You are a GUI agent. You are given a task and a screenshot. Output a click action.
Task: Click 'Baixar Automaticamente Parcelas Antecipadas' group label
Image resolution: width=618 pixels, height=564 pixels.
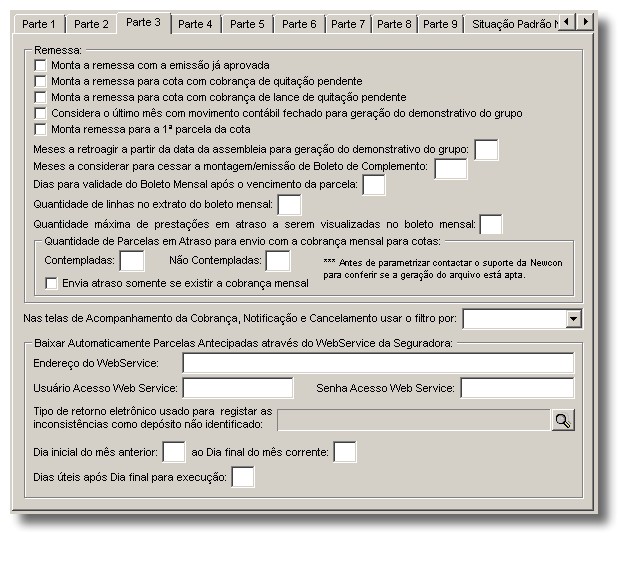click(244, 343)
